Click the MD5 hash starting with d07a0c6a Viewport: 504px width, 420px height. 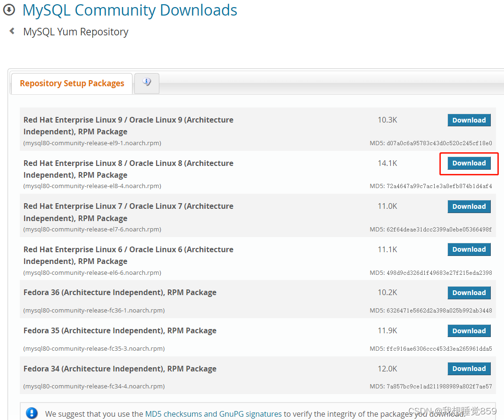439,143
